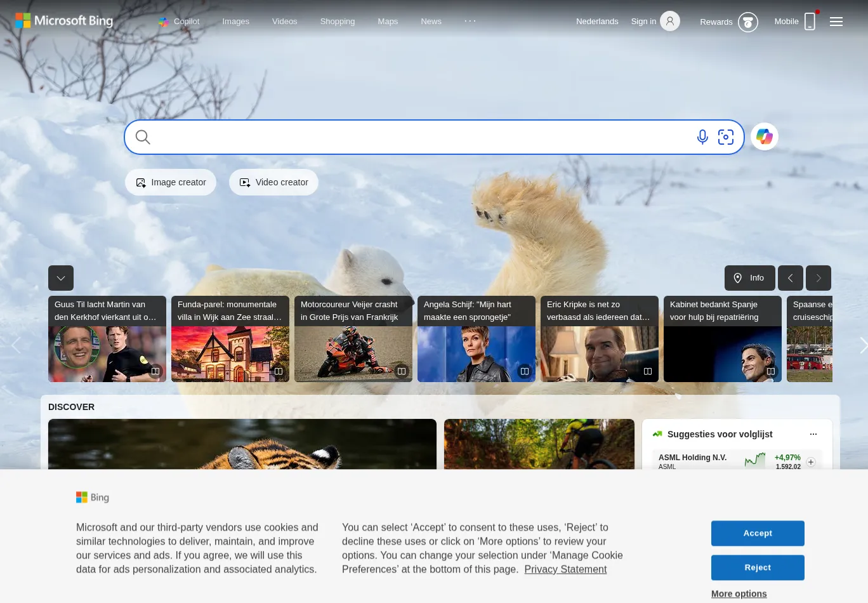
Task: Click reader icon on Angela Schijf card
Action: tap(525, 371)
